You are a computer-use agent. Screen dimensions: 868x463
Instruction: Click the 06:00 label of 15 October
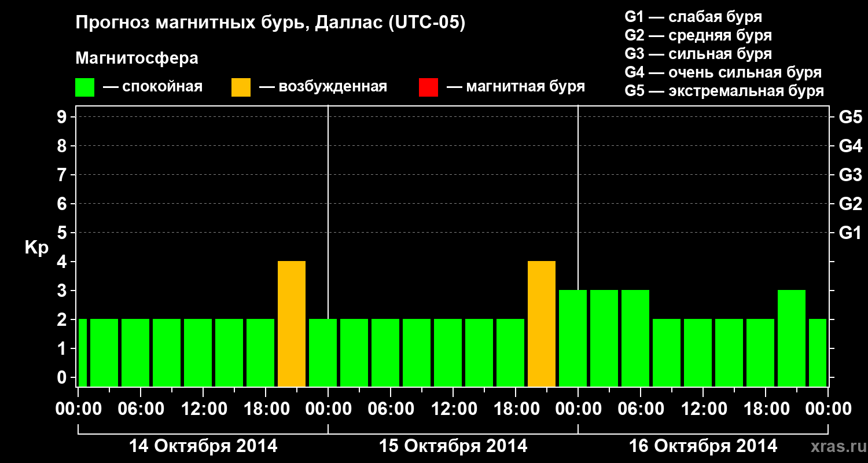tap(391, 409)
